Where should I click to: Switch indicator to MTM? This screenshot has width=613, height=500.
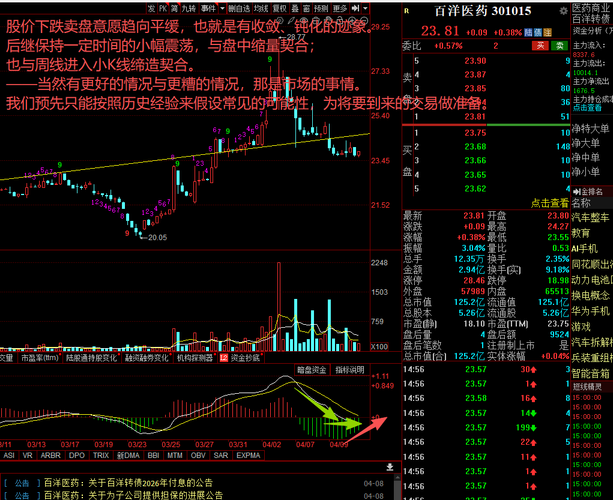click(175, 455)
